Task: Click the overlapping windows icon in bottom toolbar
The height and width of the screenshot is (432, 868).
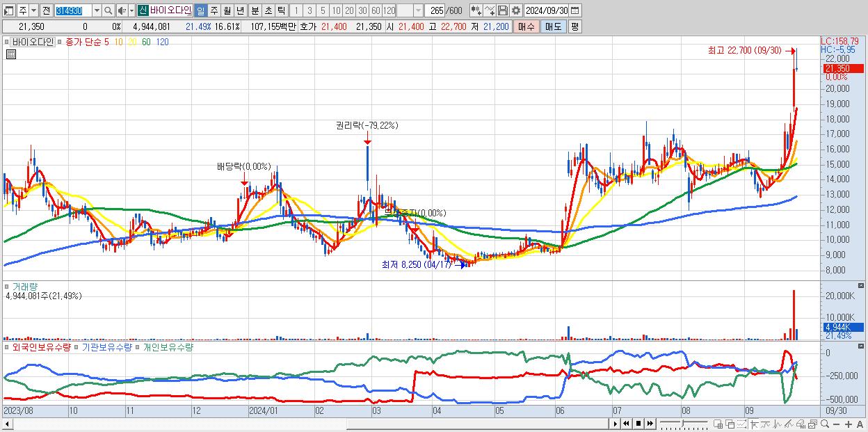Action: 730,424
